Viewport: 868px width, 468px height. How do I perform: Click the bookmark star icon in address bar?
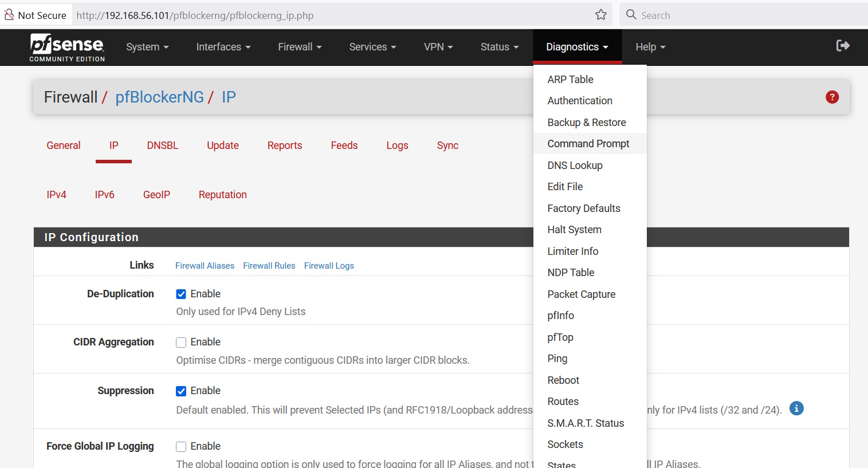600,15
